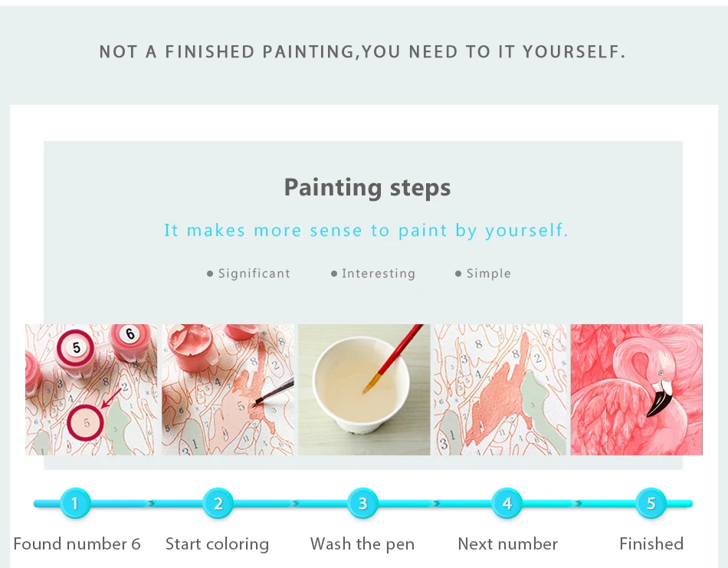The height and width of the screenshot is (568, 728).
Task: Click the circled number 5 paint pot
Action: click(76, 347)
